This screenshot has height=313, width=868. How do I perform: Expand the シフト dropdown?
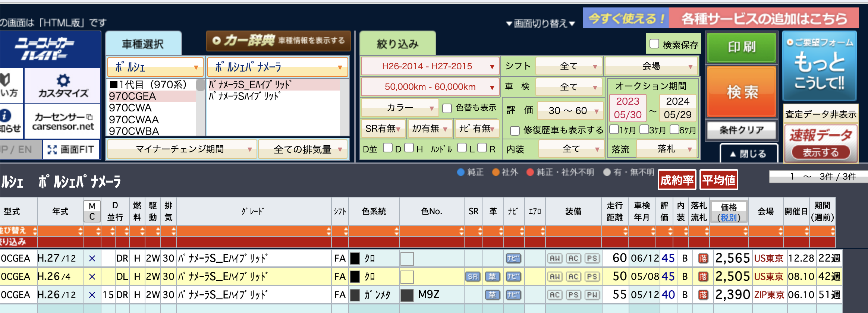(569, 66)
